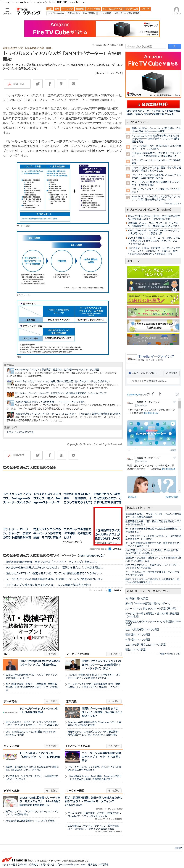
Task: Bookmark article with the top Hatena B! icon
Action: pos(61,84)
